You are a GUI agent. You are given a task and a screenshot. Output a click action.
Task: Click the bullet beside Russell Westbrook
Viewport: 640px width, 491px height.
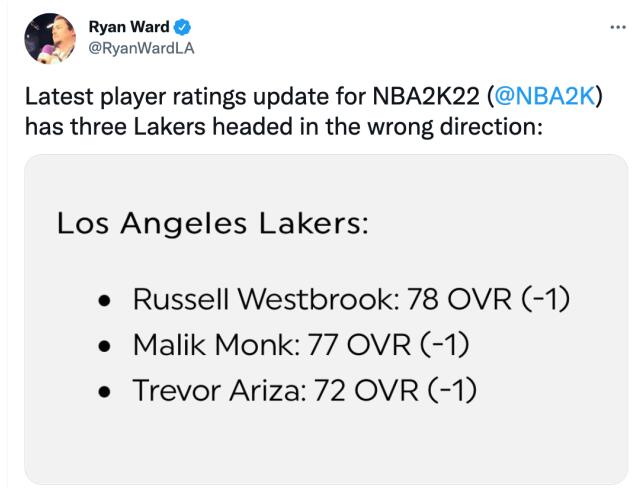pyautogui.click(x=105, y=301)
